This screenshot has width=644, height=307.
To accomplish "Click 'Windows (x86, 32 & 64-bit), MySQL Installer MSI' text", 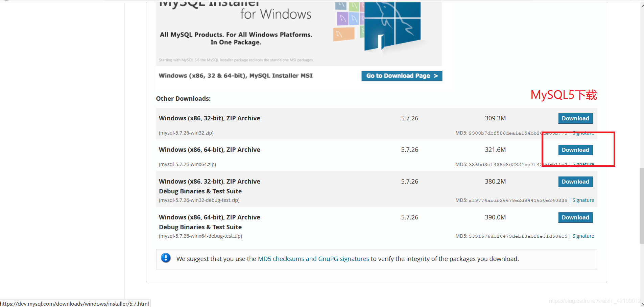I will (236, 76).
